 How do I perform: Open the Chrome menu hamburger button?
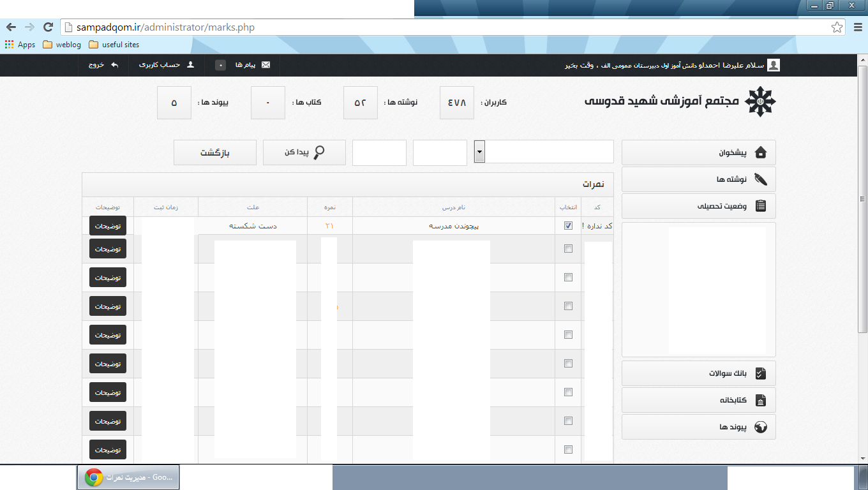pyautogui.click(x=857, y=27)
